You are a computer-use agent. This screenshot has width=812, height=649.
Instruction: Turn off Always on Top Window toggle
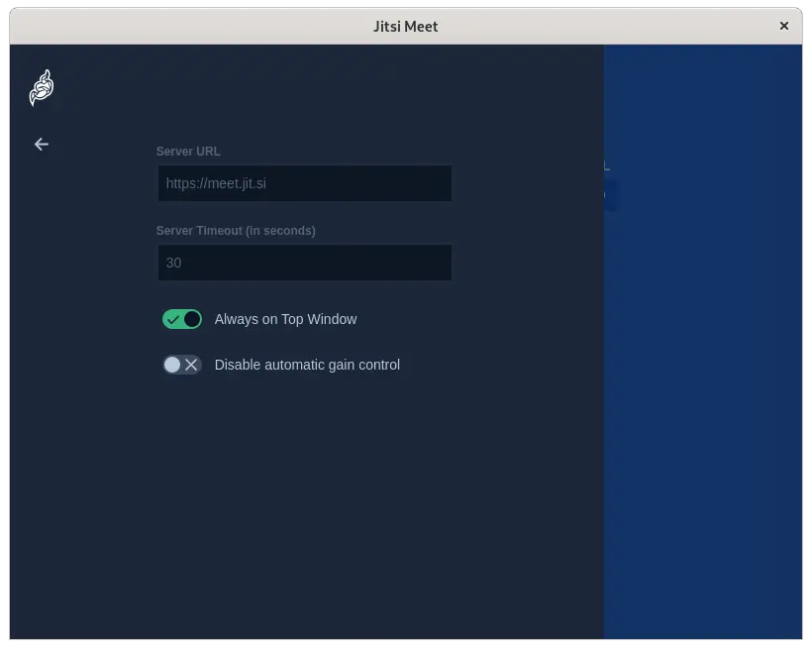pos(182,319)
